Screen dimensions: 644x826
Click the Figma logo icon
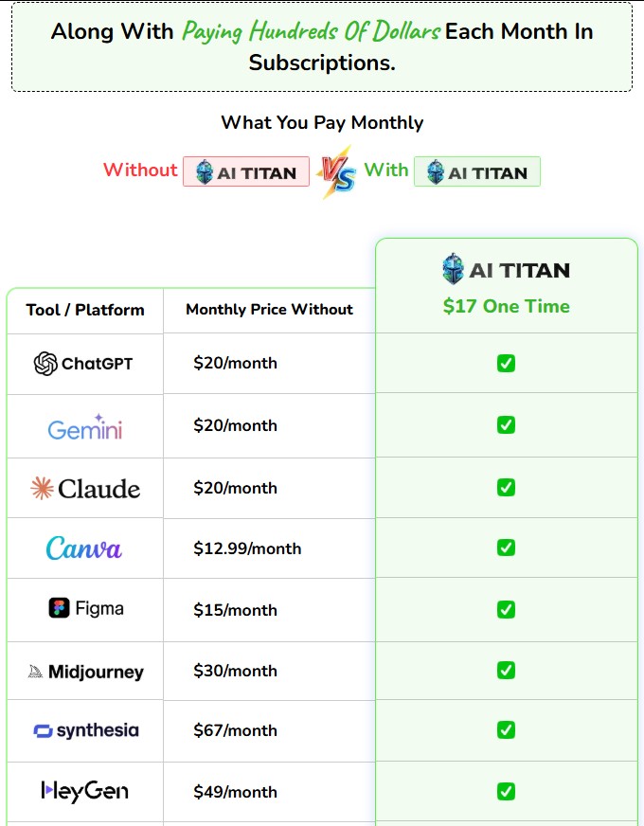click(x=60, y=608)
